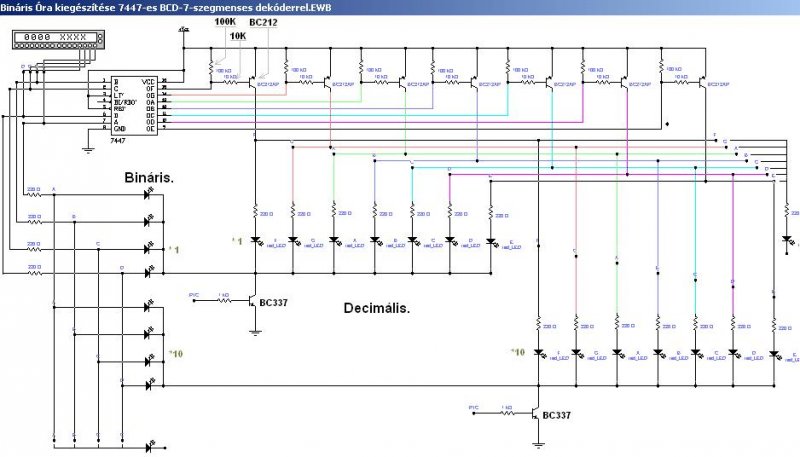Image resolution: width=800 pixels, height=457 pixels.
Task: Click the 100K annotation label
Action: [225, 22]
